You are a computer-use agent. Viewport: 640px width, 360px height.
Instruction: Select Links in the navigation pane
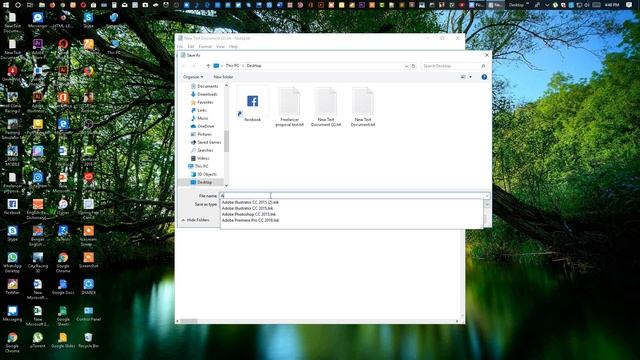point(199,110)
